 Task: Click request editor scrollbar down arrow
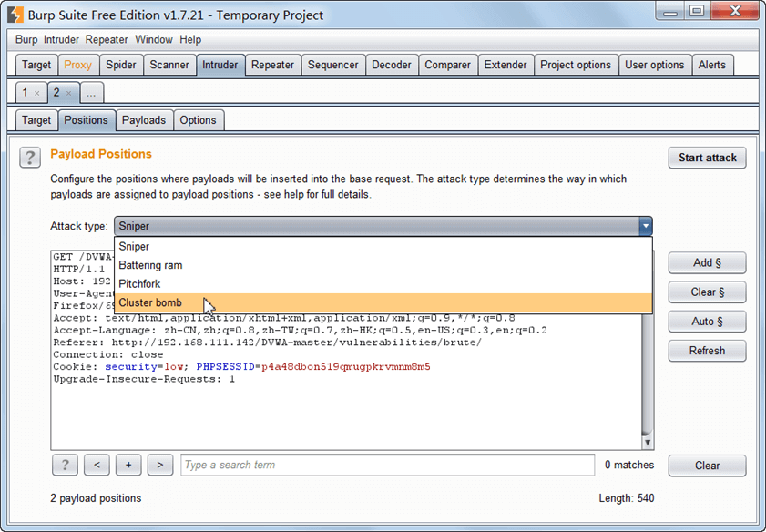(x=648, y=443)
